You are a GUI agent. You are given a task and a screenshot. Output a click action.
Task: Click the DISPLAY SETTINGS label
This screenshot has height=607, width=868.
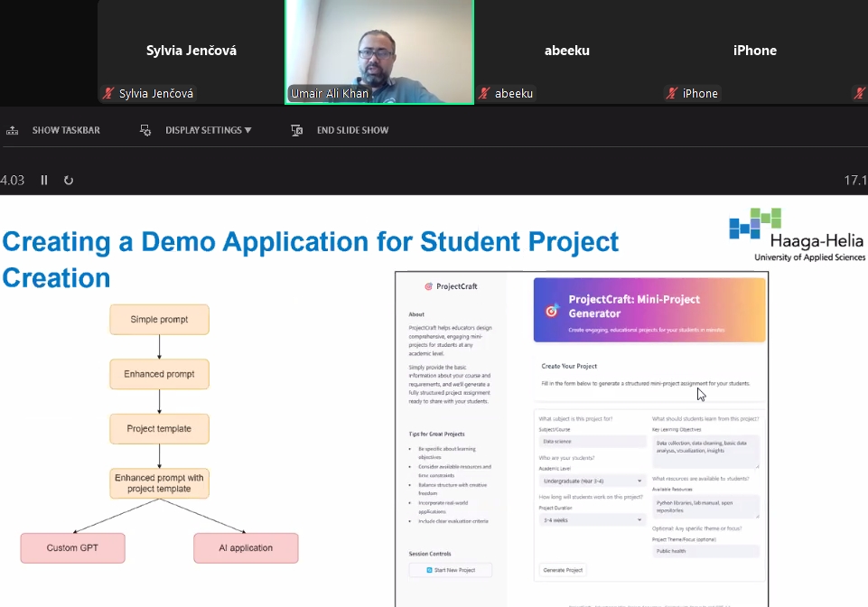coord(203,130)
